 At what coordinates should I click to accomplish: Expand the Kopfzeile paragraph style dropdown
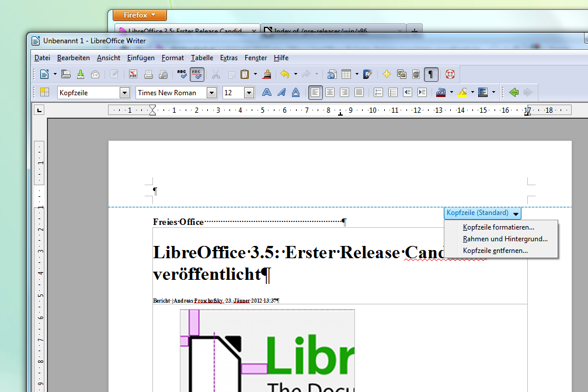click(124, 93)
